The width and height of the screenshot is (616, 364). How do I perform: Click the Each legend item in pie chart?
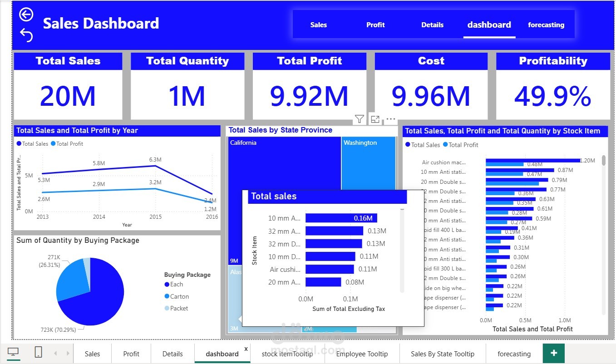173,285
